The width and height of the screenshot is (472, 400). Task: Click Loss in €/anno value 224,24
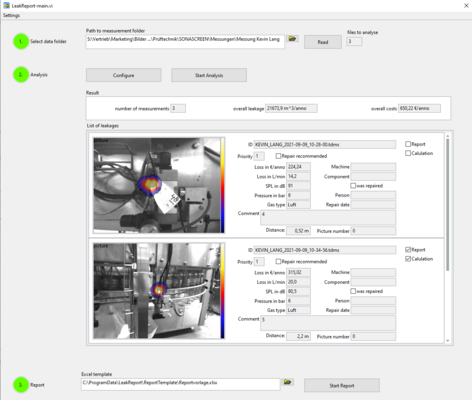click(x=298, y=167)
